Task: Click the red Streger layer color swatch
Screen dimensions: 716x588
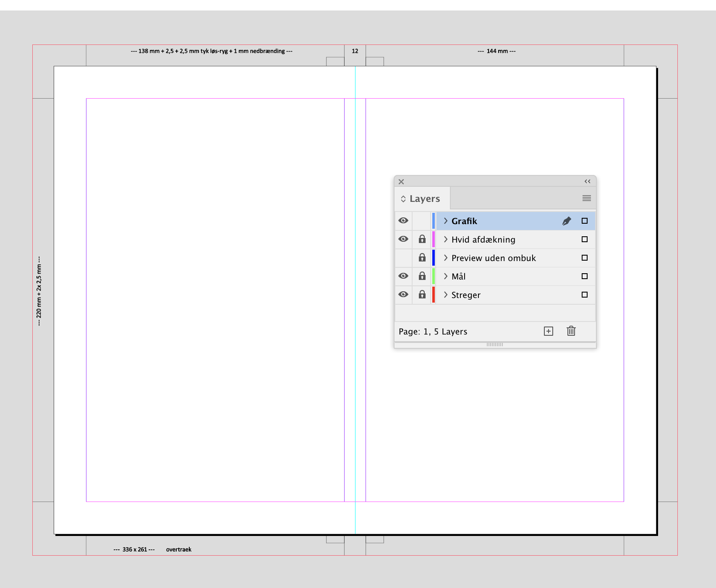Action: click(x=434, y=295)
